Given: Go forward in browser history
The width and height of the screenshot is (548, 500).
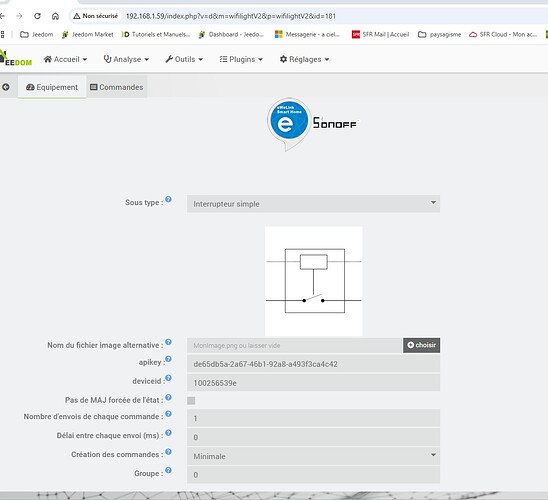Looking at the screenshot, I should coord(19,16).
